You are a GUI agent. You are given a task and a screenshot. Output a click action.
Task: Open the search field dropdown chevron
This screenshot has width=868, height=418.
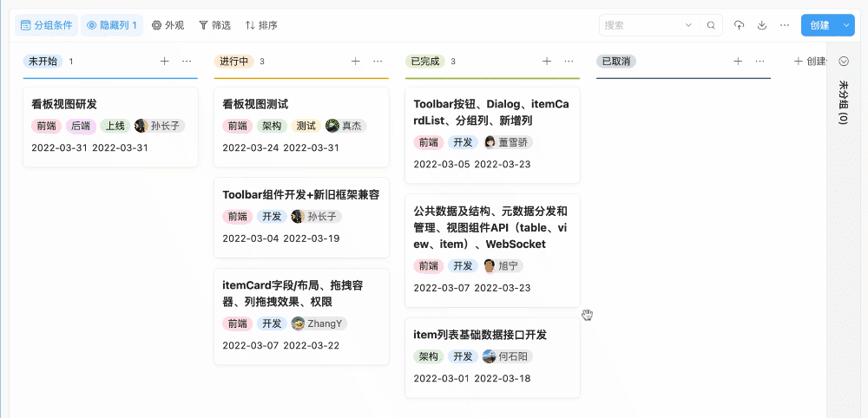pos(688,25)
